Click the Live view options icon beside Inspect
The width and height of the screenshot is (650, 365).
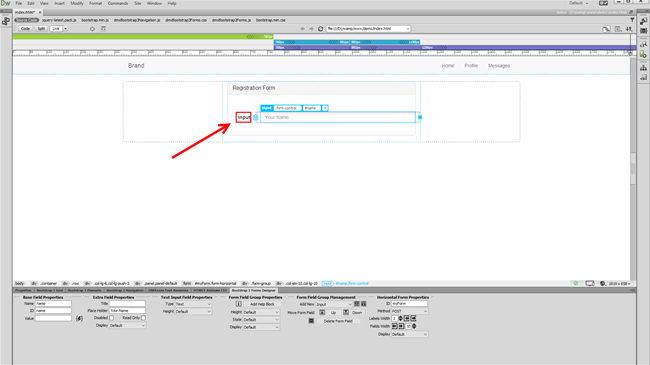103,29
